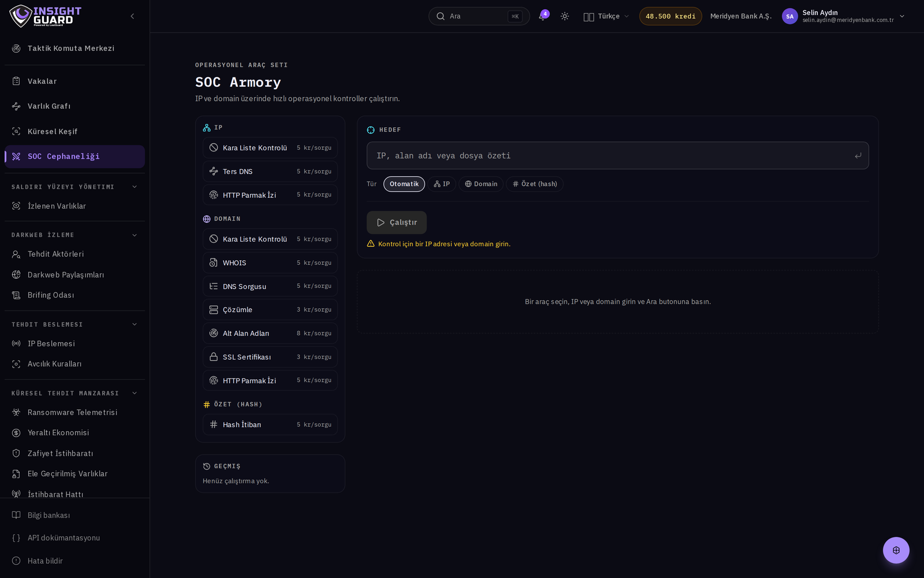
Task: Open the notifications bell icon
Action: (542, 16)
